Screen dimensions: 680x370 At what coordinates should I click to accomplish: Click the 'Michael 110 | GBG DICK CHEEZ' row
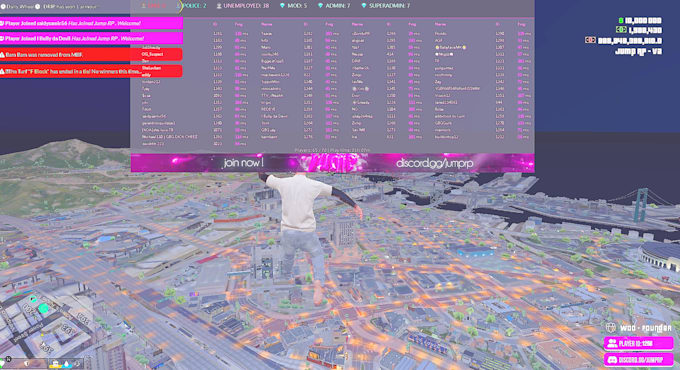pyautogui.click(x=170, y=137)
